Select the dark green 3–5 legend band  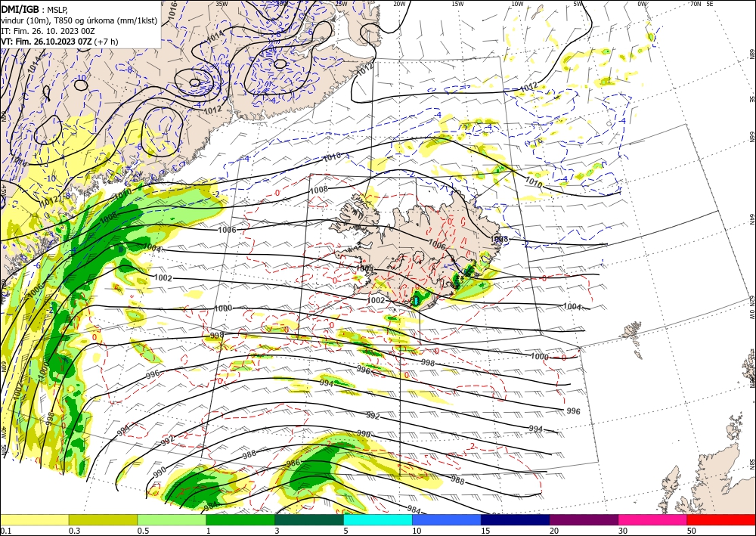click(x=309, y=519)
